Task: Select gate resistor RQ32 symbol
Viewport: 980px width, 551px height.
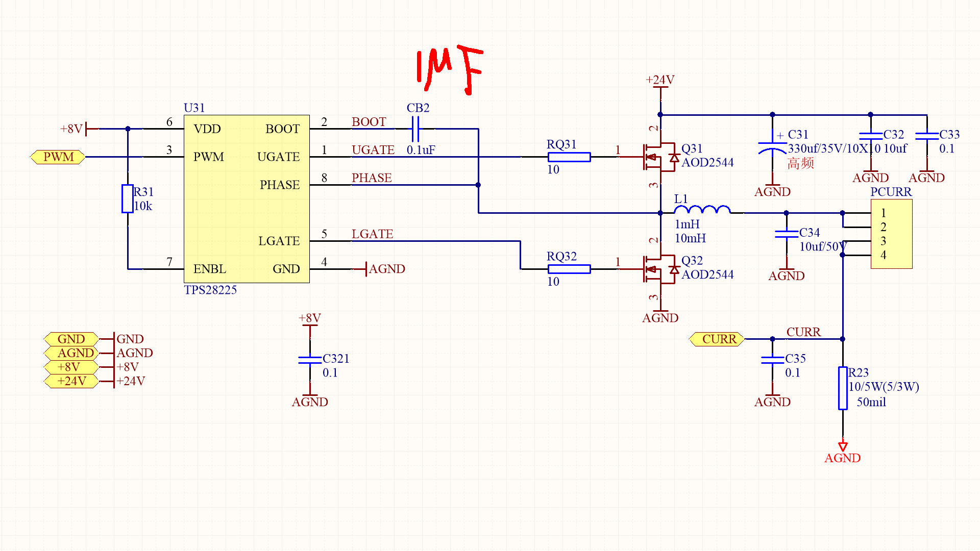Action: (x=569, y=269)
